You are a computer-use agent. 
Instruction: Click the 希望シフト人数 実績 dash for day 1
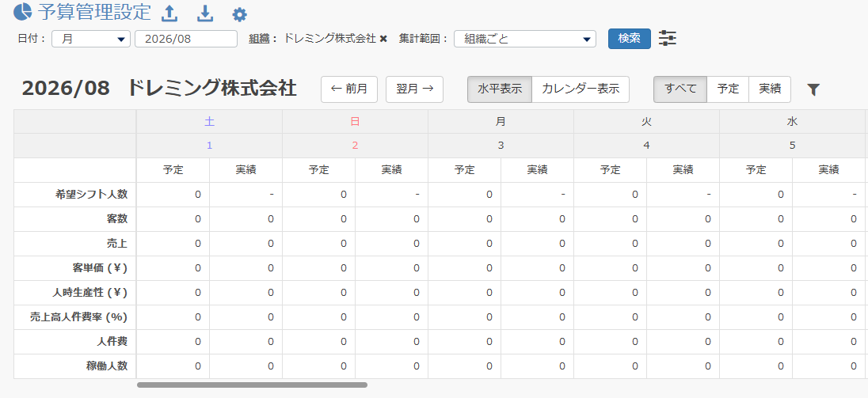coord(246,195)
